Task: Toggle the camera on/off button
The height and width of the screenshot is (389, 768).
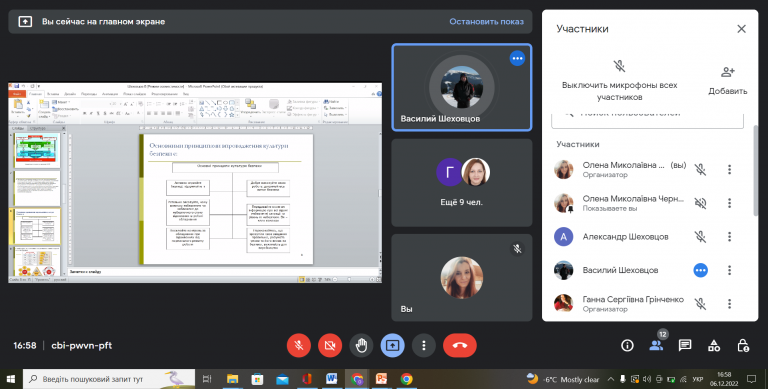Action: 330,345
